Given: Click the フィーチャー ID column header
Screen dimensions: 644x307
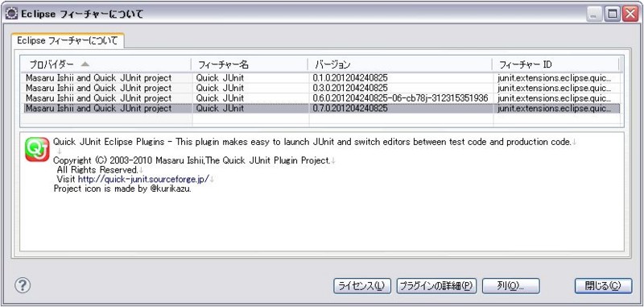Looking at the screenshot, I should click(555, 64).
